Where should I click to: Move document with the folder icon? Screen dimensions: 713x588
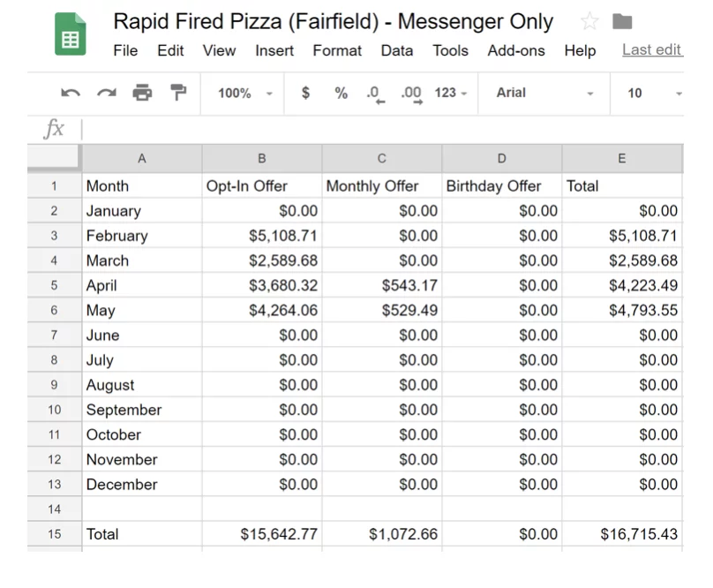point(622,21)
